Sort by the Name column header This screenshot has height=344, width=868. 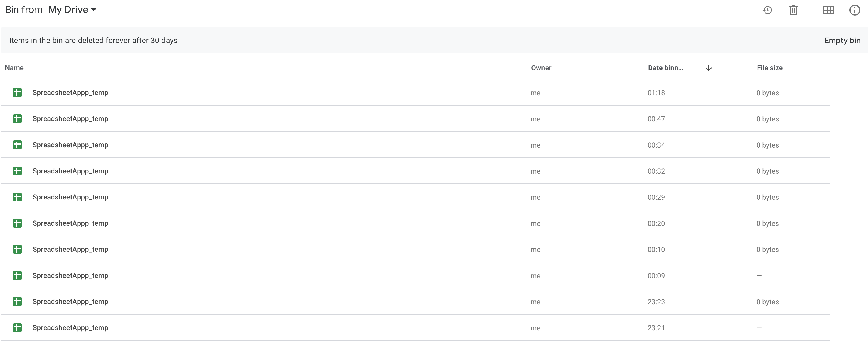tap(14, 68)
